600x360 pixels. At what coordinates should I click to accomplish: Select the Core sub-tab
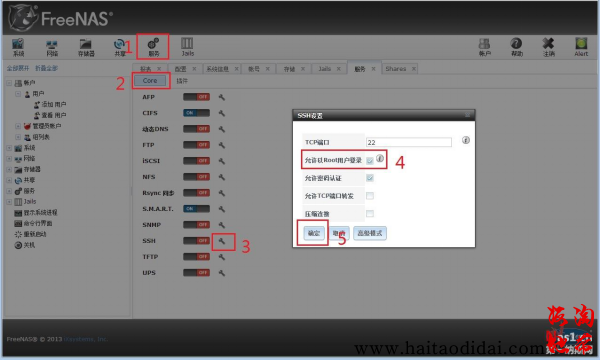coord(150,81)
